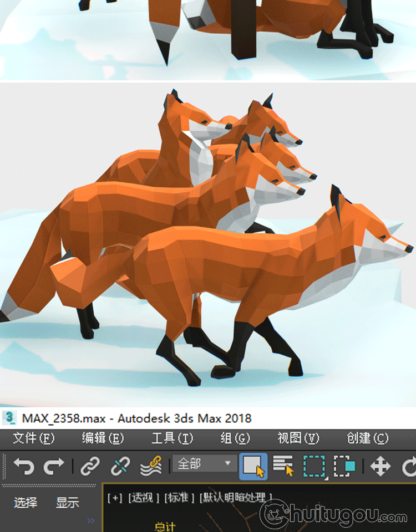
Task: Open the 编辑(E) menu
Action: click(x=103, y=438)
